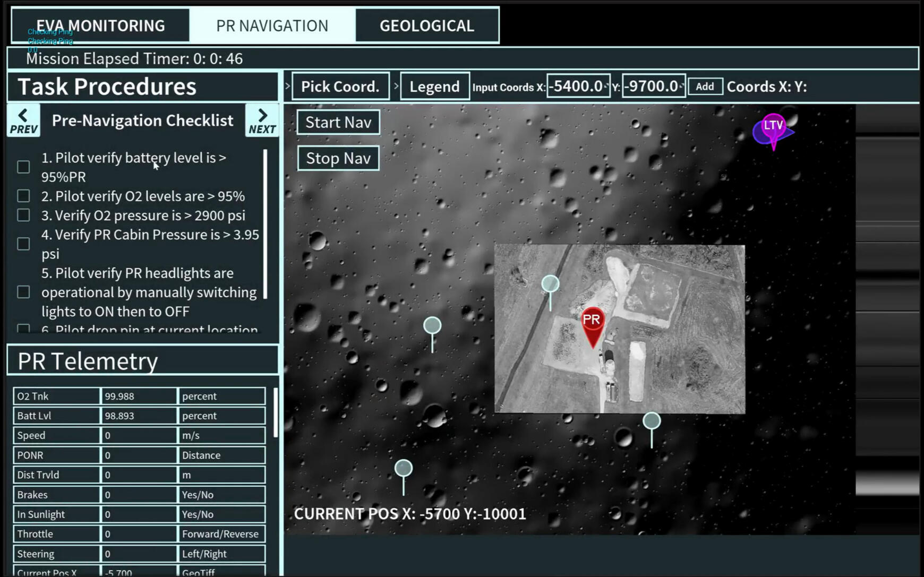Image resolution: width=924 pixels, height=577 pixels.
Task: Select the bottom-most waypoint pin on map
Action: [x=404, y=469]
